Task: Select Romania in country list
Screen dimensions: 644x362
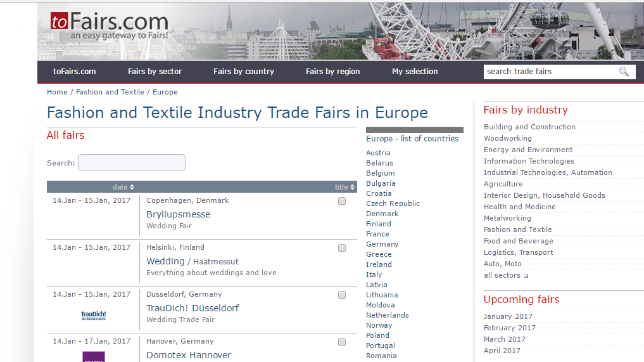Action: pyautogui.click(x=381, y=356)
